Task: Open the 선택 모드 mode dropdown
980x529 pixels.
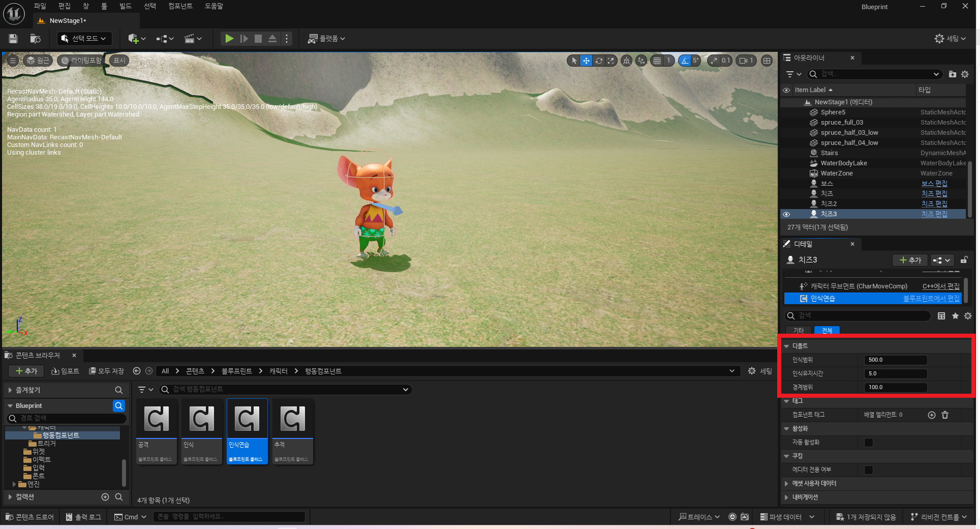Action: click(x=84, y=39)
